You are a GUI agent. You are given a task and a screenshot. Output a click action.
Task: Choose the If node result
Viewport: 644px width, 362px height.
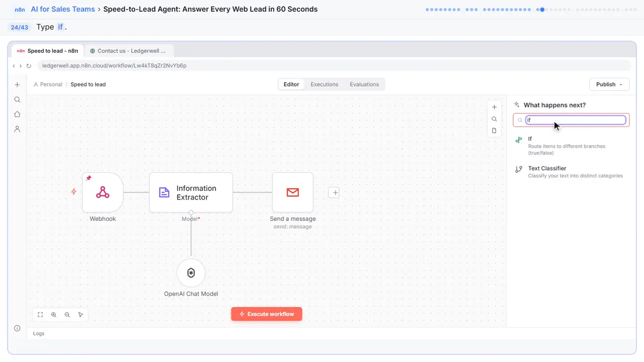[571, 146]
